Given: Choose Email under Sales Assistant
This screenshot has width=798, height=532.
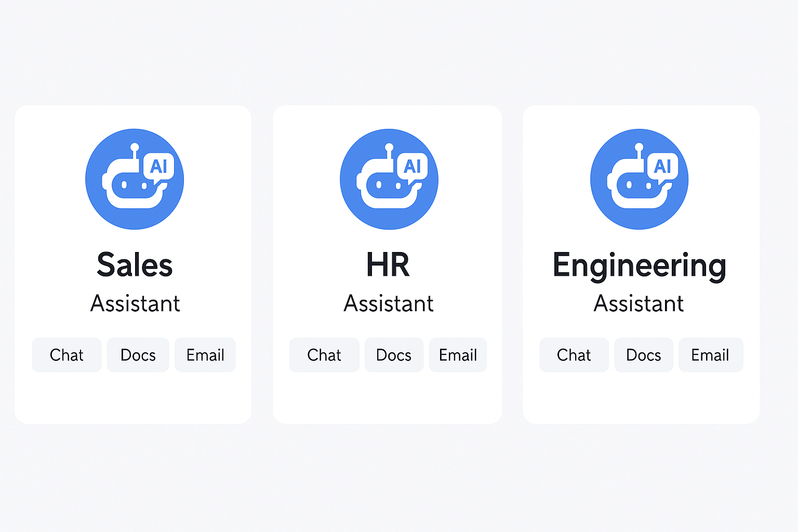Looking at the screenshot, I should 205,355.
